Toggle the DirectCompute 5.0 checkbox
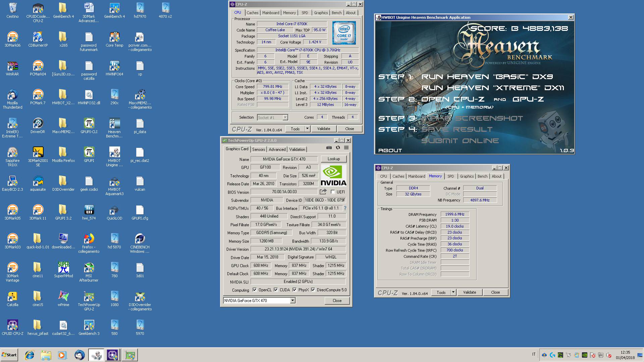The width and height of the screenshot is (644, 362). (x=313, y=290)
